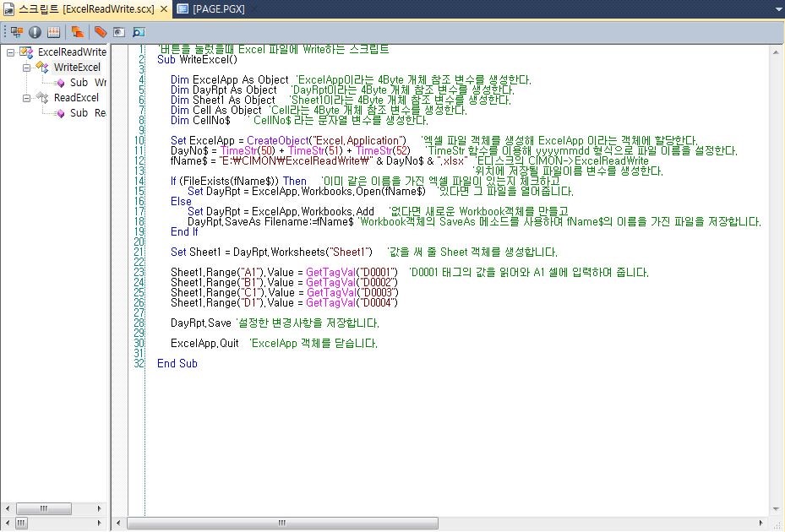Click the 'Else' keyword line
Image resolution: width=785 pixels, height=532 pixels.
[x=181, y=201]
